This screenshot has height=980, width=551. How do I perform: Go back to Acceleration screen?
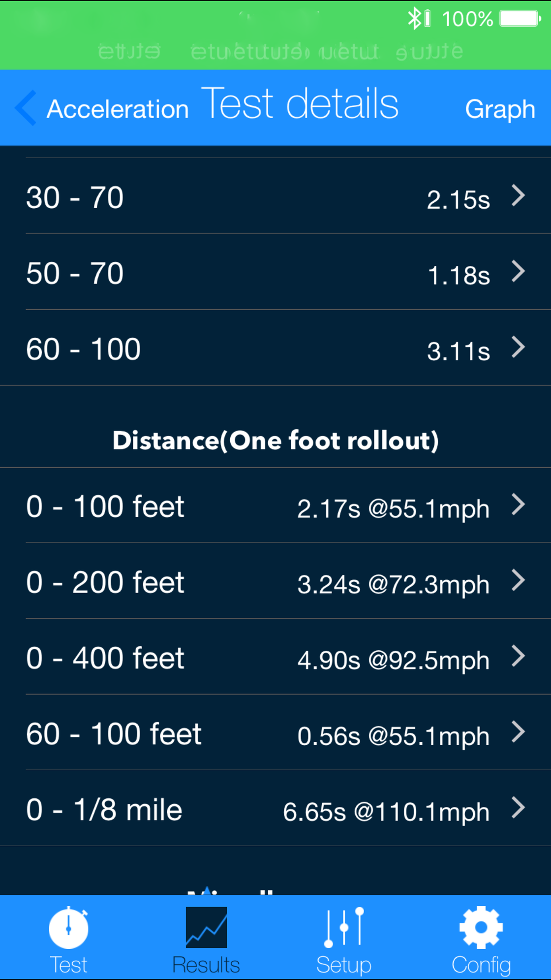click(x=118, y=109)
